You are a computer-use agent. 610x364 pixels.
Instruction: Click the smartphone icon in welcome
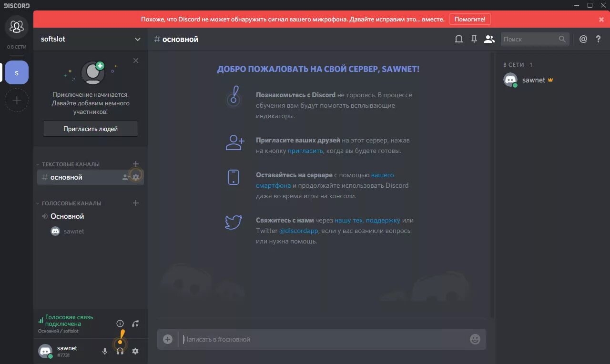(234, 177)
